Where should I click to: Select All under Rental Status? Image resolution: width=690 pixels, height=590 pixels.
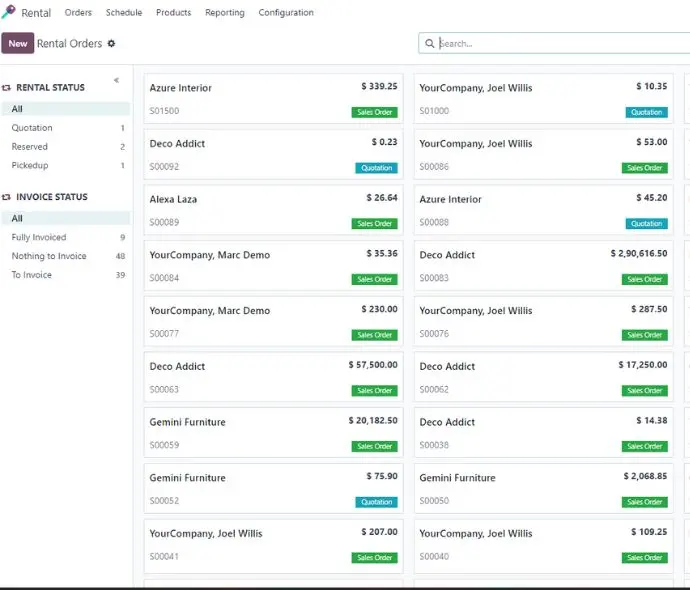click(x=66, y=109)
